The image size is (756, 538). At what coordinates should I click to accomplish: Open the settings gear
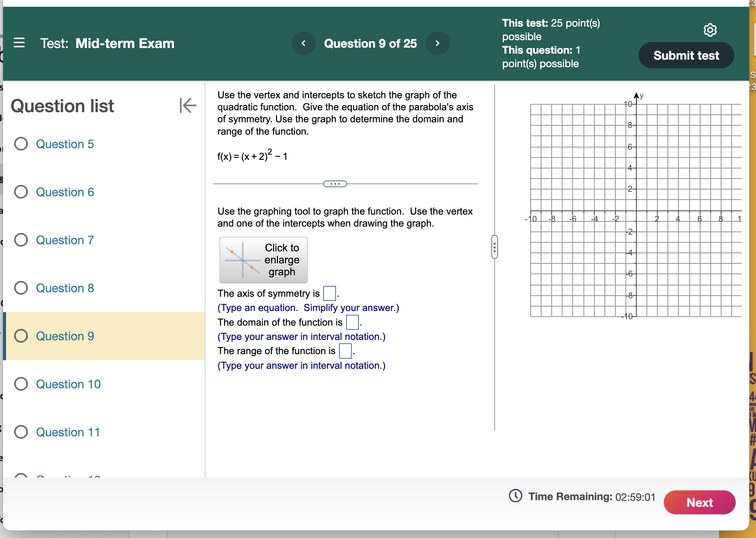coord(709,30)
